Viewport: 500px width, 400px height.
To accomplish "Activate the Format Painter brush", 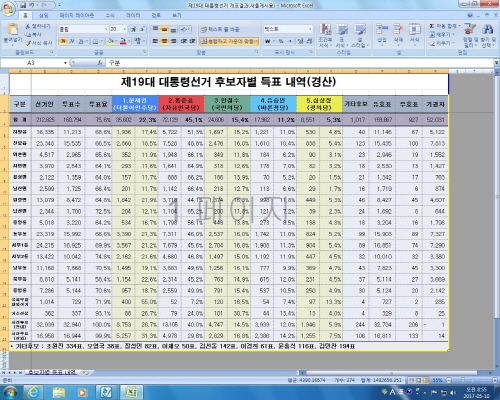I will [x=28, y=43].
